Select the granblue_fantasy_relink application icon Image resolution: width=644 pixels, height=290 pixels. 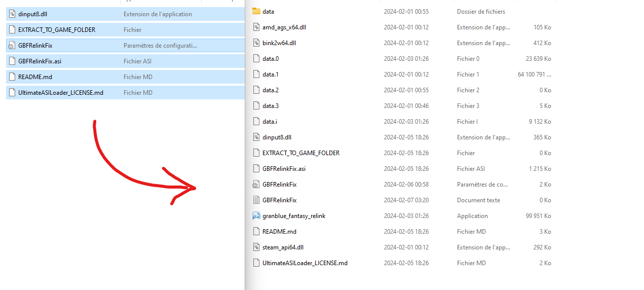pyautogui.click(x=256, y=215)
